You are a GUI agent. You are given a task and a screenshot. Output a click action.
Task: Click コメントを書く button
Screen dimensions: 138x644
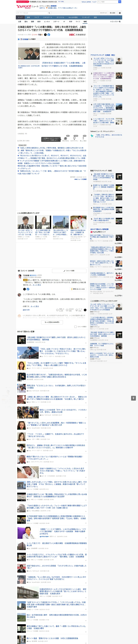[69, 271]
